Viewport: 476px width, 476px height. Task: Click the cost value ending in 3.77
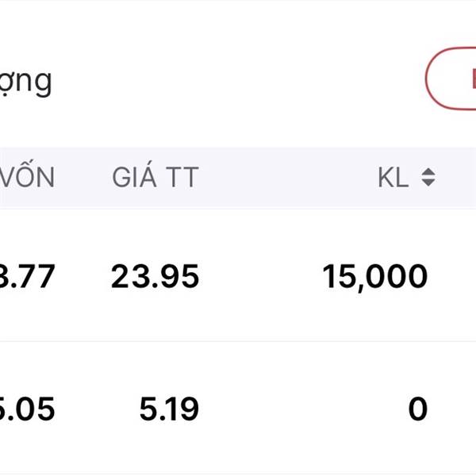[x=28, y=276]
